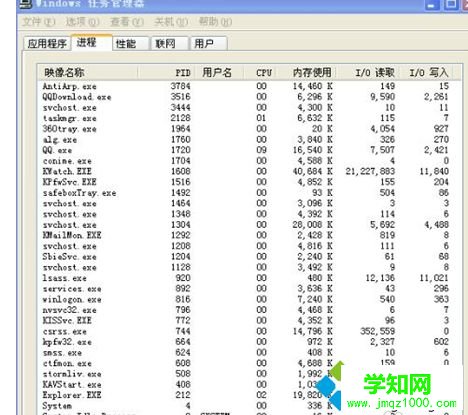Sort by CPU column header

click(261, 72)
